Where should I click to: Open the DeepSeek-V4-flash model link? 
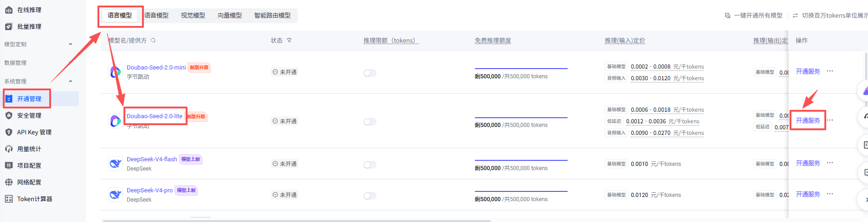[152, 159]
